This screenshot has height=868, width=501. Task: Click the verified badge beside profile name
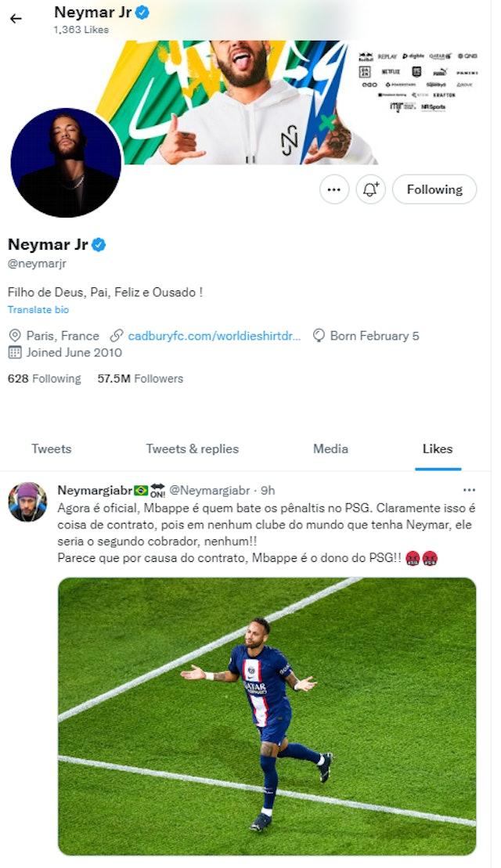tap(99, 245)
